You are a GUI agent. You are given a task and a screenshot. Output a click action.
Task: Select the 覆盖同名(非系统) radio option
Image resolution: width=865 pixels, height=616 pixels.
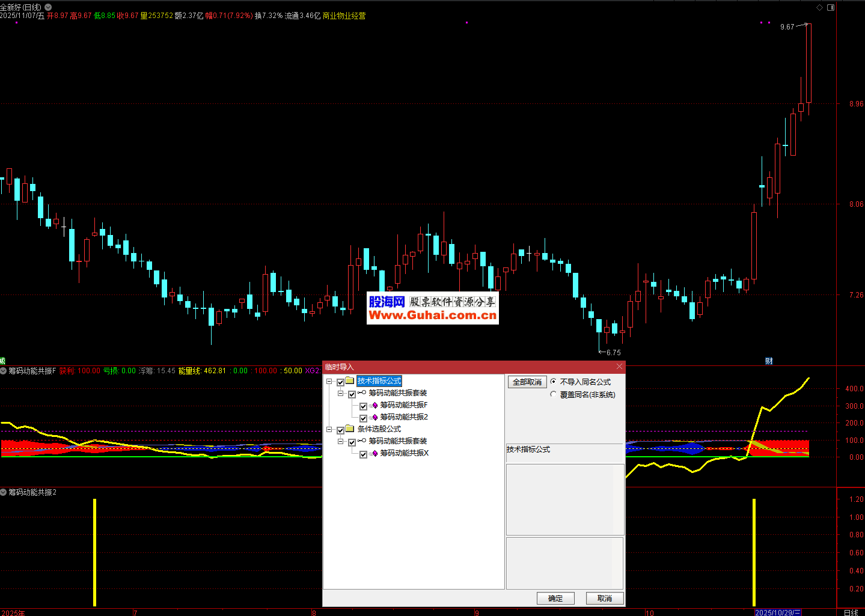(x=554, y=394)
